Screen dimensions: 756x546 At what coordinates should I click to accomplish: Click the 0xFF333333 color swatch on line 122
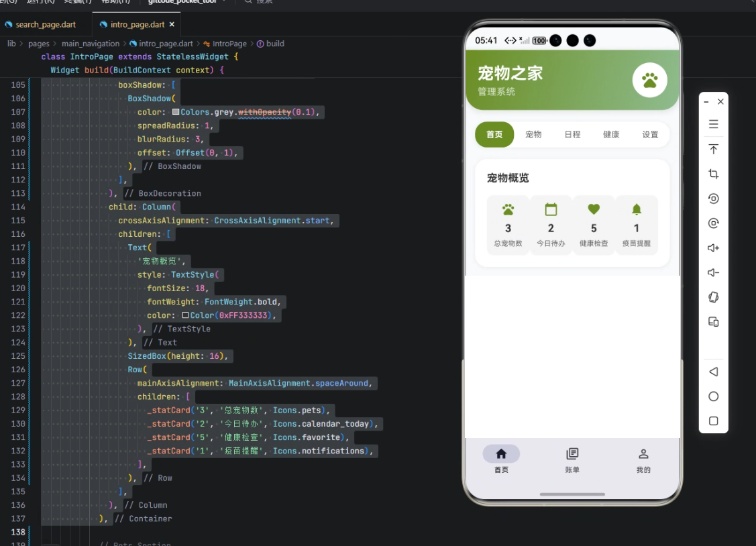(185, 315)
